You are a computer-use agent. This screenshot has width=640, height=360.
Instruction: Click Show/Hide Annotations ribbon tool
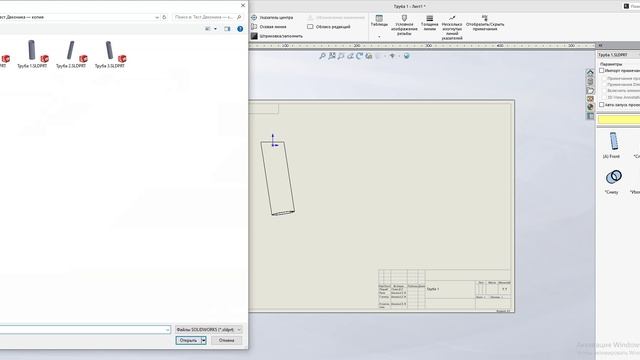tap(485, 23)
